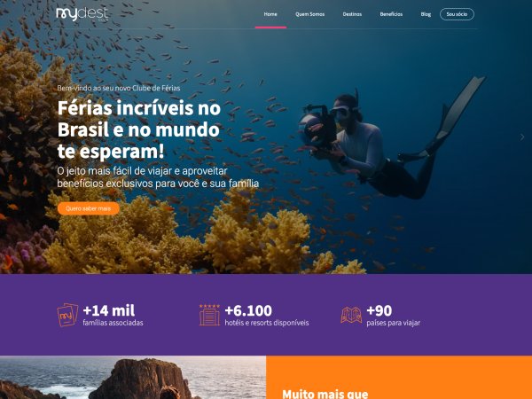Click the +6.100 hotéis e resorts stat
Screen dimensions: 532x399
(267, 315)
